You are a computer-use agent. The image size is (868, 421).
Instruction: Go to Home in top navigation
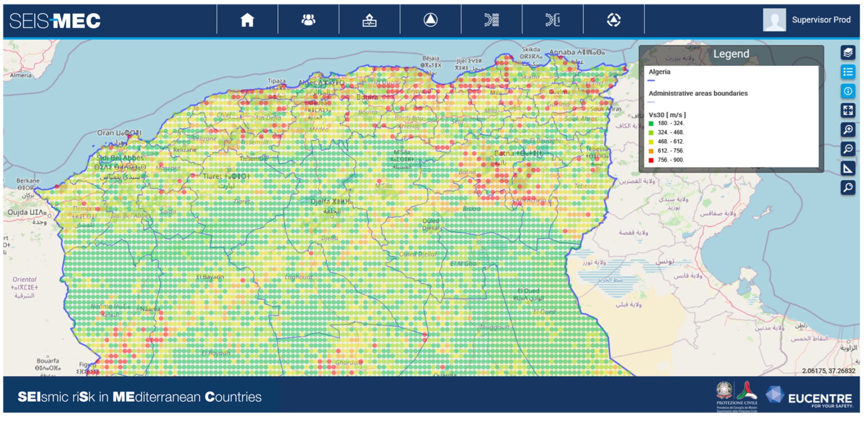(247, 20)
